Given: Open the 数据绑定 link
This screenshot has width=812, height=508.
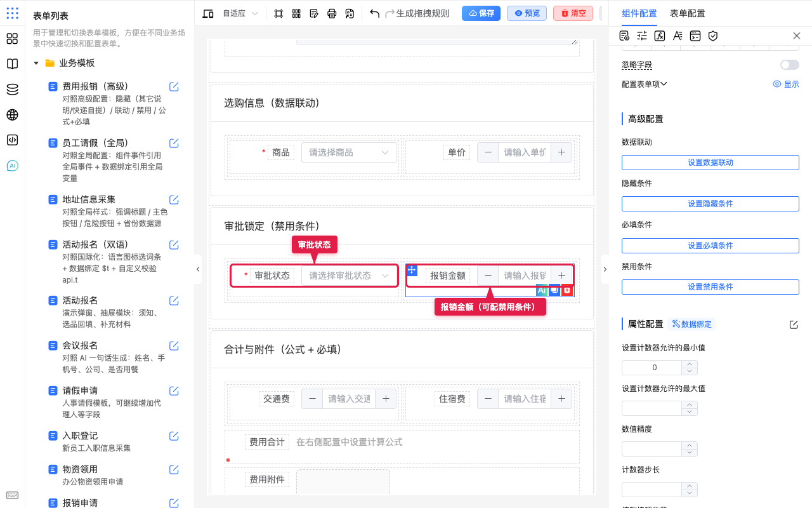Looking at the screenshot, I should 692,324.
